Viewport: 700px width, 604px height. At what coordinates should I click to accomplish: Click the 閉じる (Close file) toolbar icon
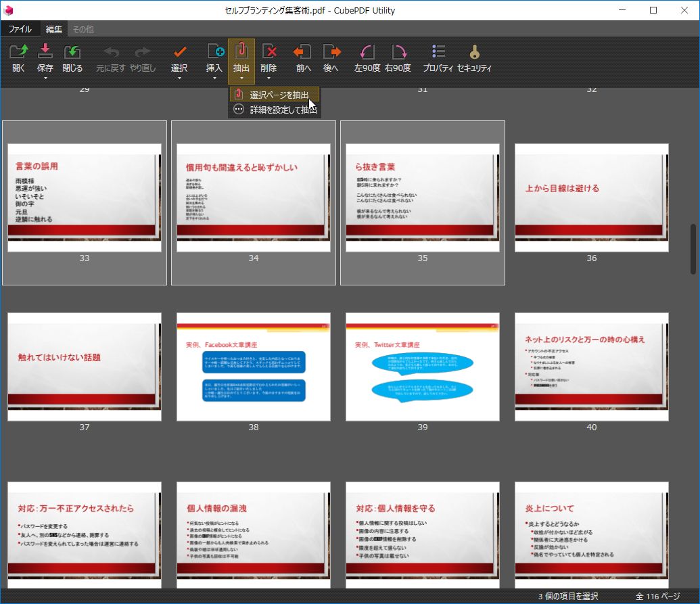coord(72,52)
